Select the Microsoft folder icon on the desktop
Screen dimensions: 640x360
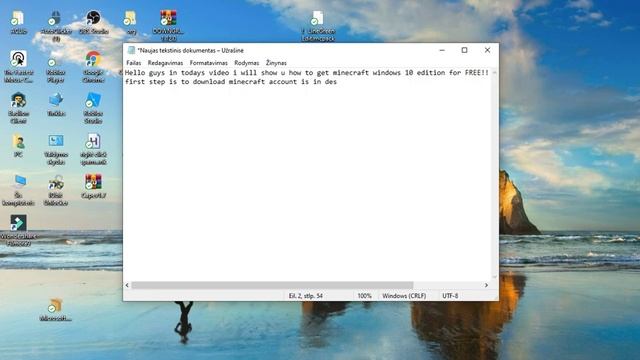56,310
